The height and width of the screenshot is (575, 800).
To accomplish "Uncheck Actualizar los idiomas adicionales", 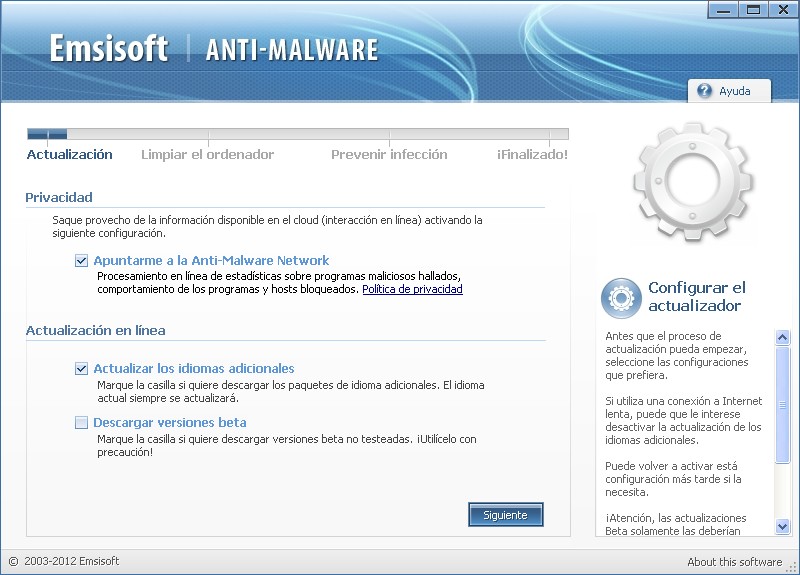I will [x=81, y=368].
